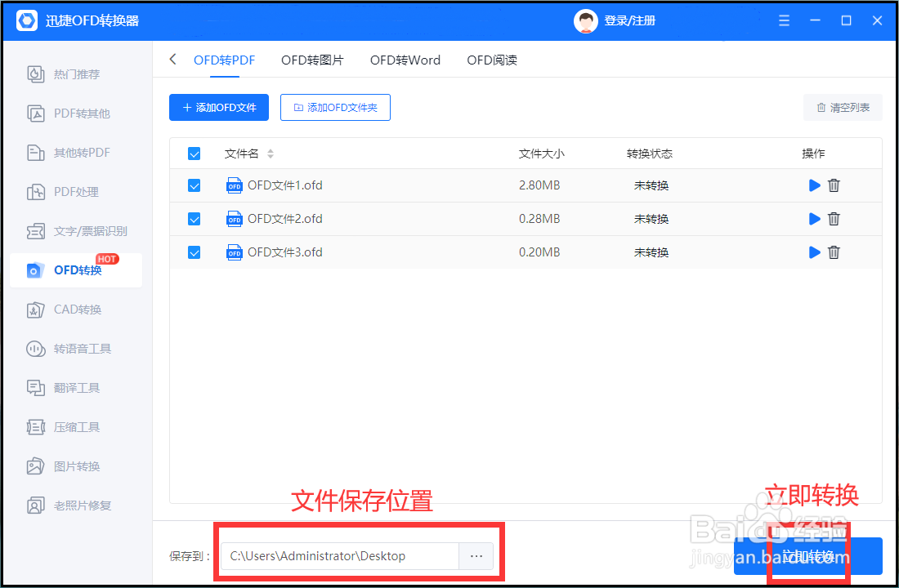
Task: Start converting OFD文件2.ofd with play icon
Action: click(814, 219)
